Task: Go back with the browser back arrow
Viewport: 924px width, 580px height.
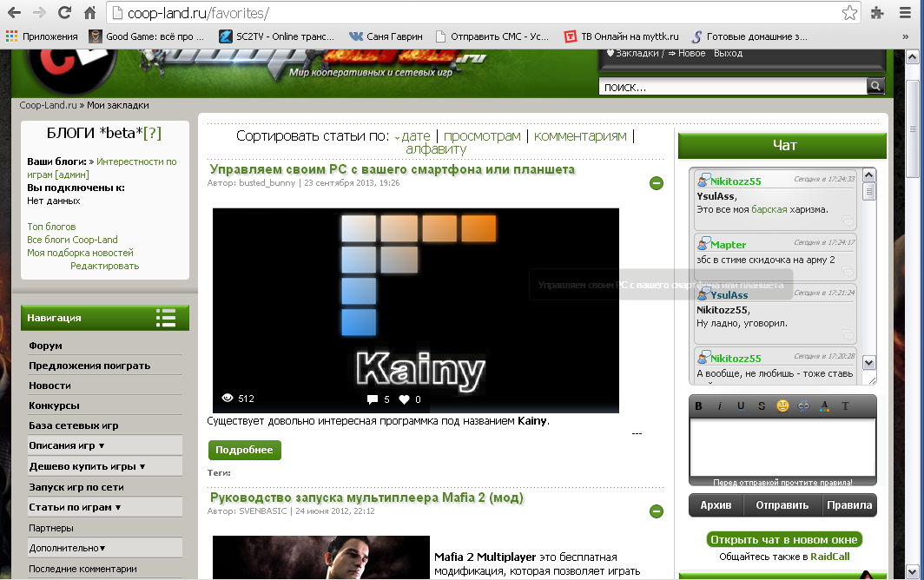Action: pos(14,12)
